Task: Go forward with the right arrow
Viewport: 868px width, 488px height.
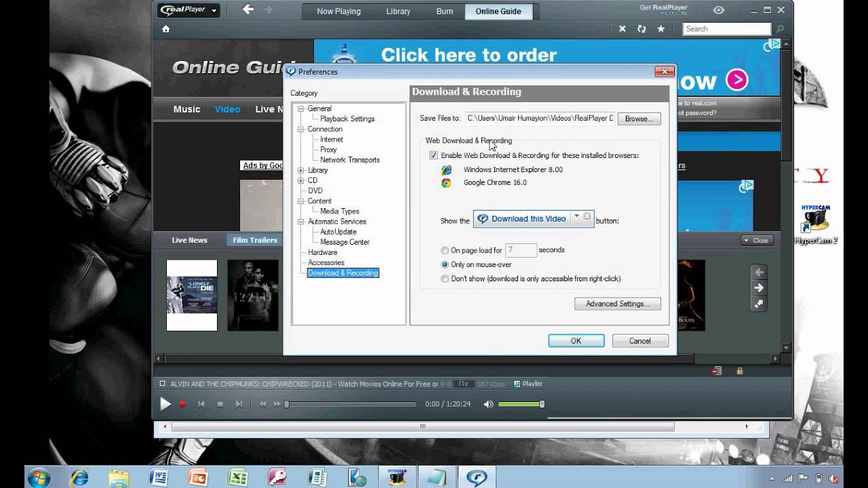Action: pos(268,9)
